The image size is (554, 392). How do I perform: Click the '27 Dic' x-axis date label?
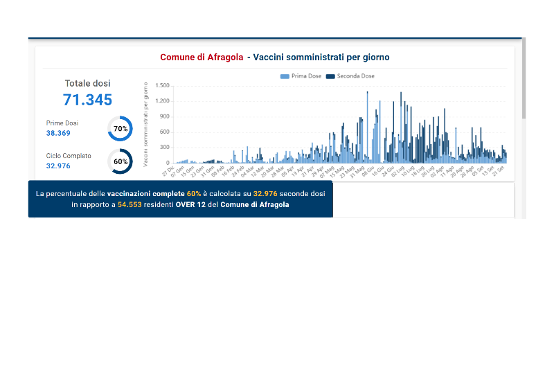coord(168,171)
